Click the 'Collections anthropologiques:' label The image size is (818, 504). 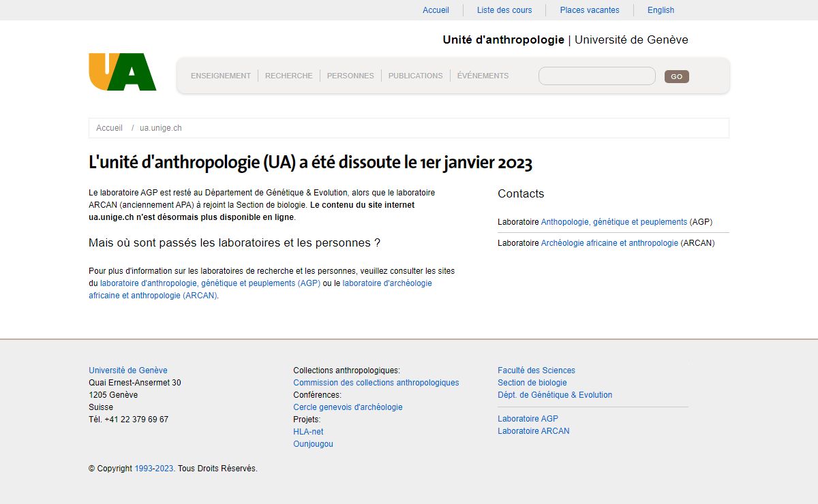click(347, 371)
